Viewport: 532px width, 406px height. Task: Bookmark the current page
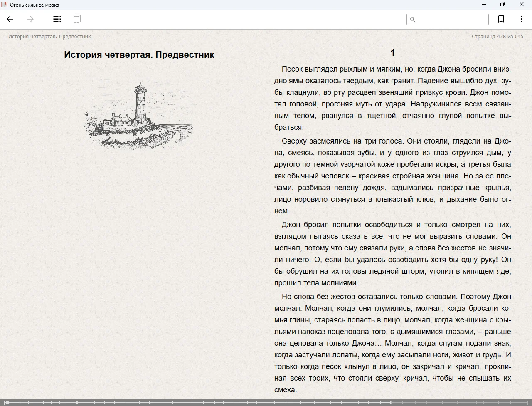coord(501,19)
